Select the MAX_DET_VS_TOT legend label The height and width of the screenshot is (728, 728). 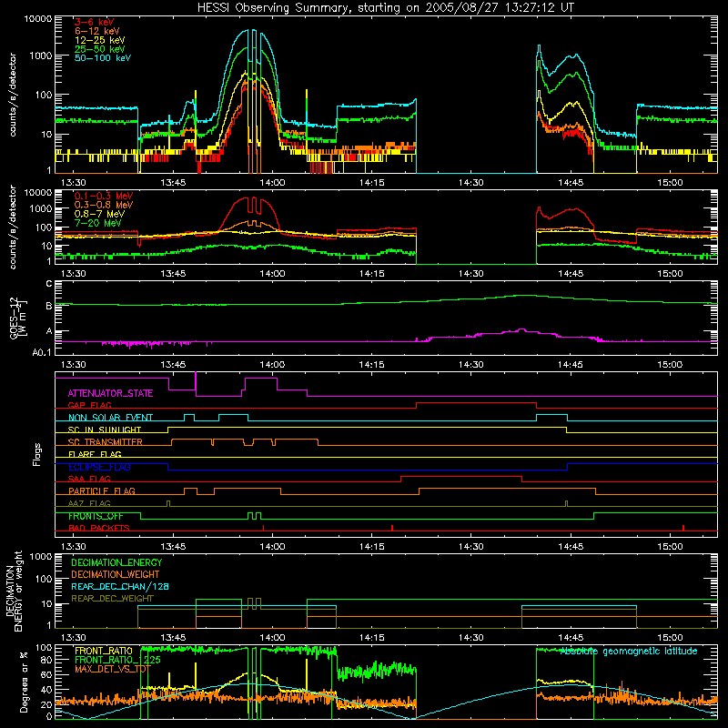pos(113,669)
